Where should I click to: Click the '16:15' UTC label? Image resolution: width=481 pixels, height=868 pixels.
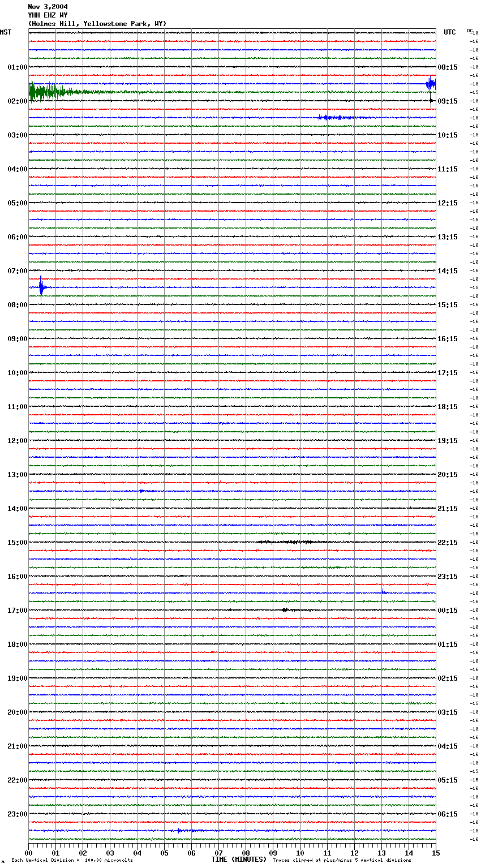[448, 339]
